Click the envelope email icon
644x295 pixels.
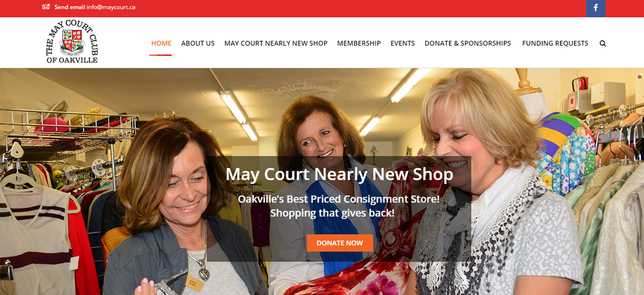click(46, 7)
